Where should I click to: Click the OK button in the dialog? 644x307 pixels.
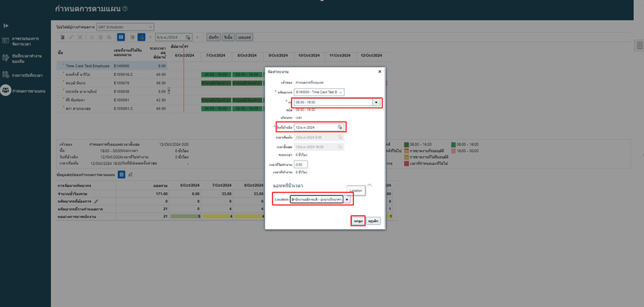(x=357, y=221)
